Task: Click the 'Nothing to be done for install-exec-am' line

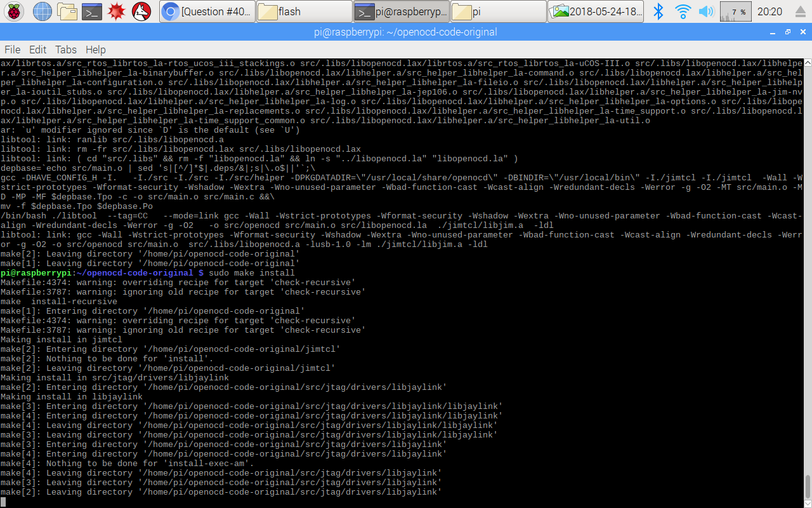Action: click(128, 464)
